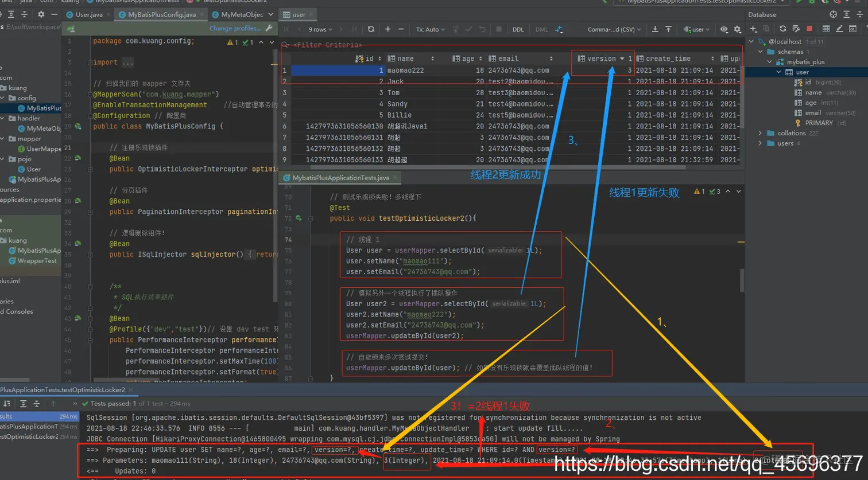
Task: Collapse the mybatis_plus schema node
Action: click(x=770, y=62)
